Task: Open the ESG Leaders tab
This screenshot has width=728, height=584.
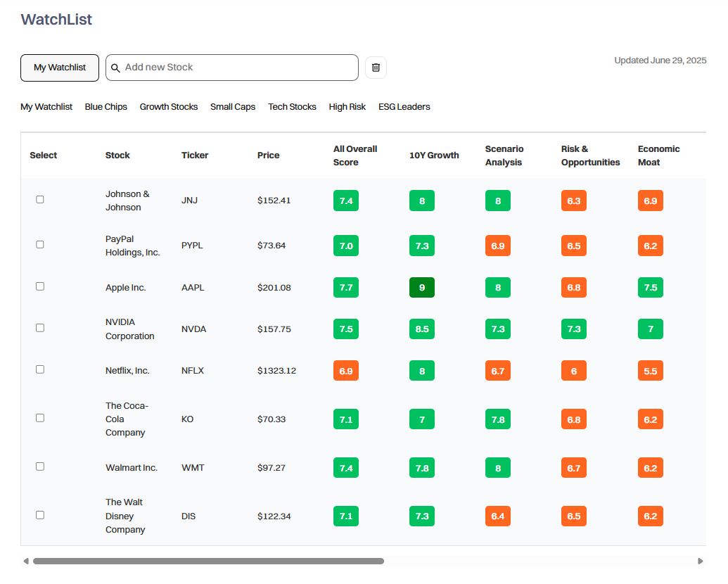Action: [x=404, y=107]
